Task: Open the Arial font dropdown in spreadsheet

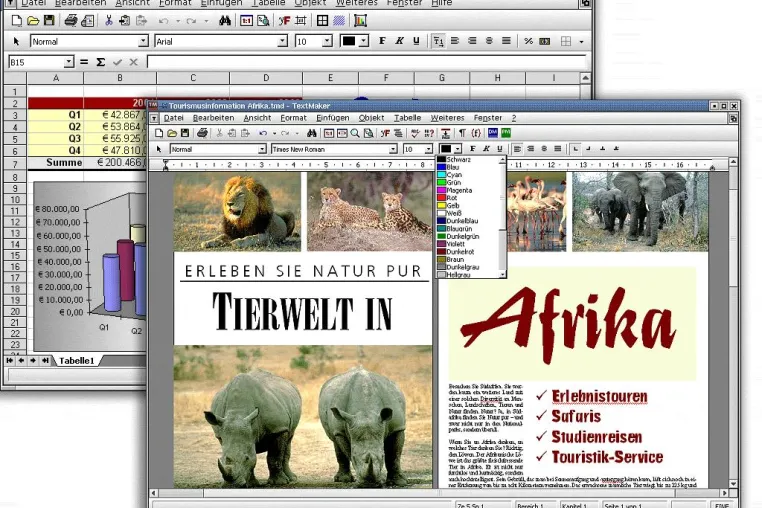Action: pyautogui.click(x=282, y=41)
